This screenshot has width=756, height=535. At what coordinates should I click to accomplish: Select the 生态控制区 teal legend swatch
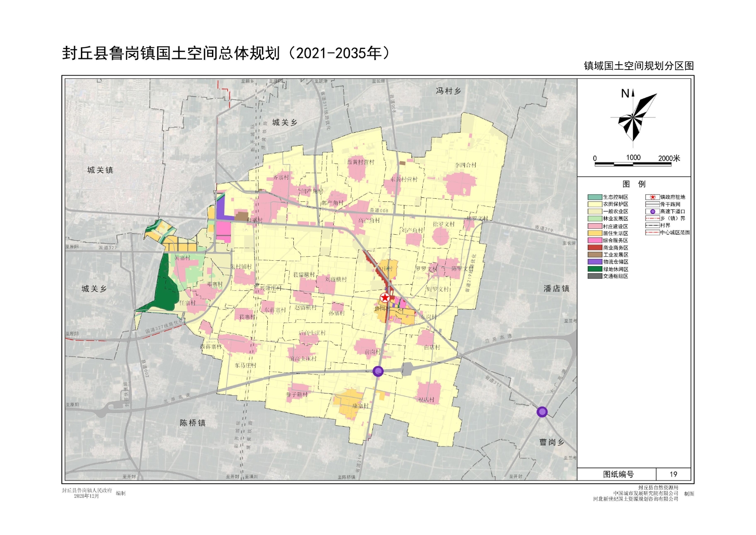595,197
